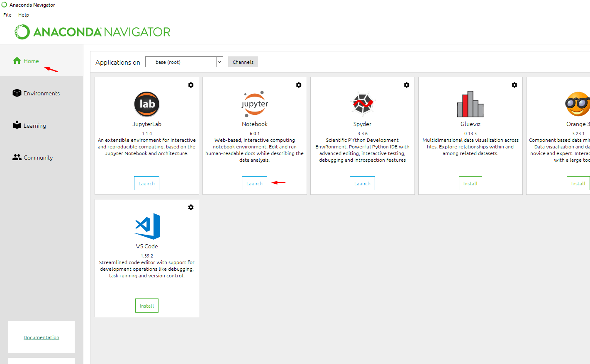
Task: Open the File menu
Action: (x=7, y=15)
